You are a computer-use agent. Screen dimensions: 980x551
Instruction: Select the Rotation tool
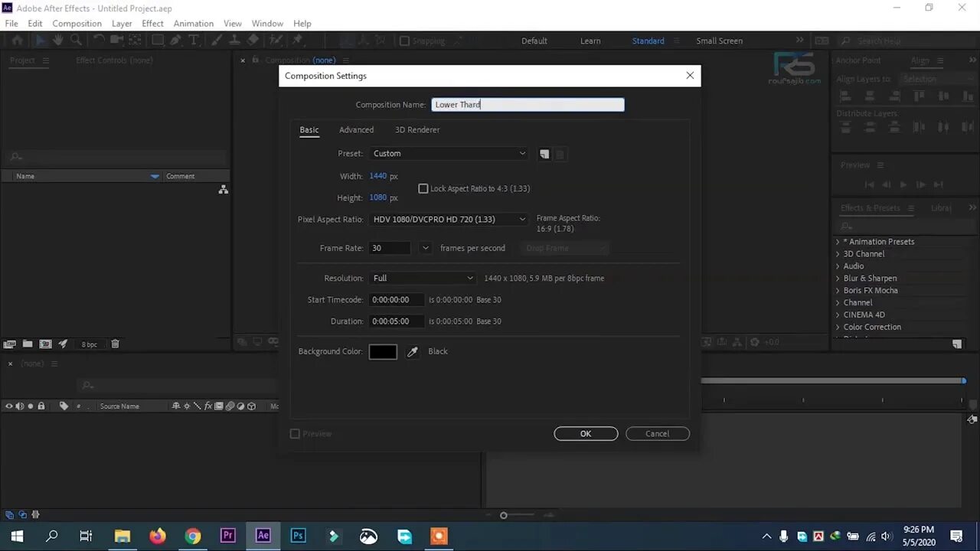(99, 41)
